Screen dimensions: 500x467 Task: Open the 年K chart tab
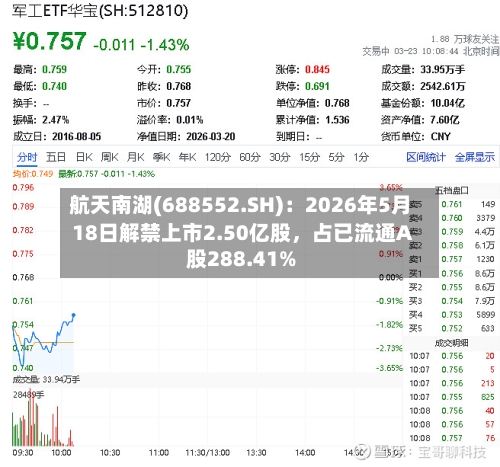pyautogui.click(x=187, y=157)
